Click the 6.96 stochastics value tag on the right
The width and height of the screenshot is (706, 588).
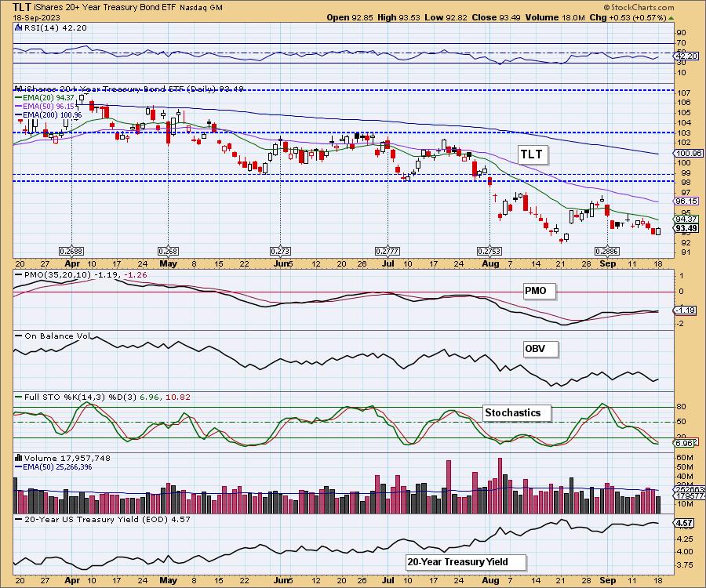coord(686,443)
